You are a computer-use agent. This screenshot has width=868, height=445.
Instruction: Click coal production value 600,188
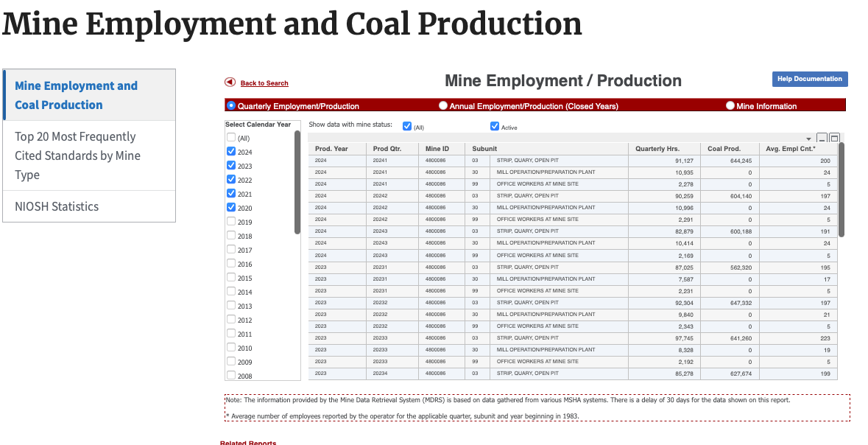(x=741, y=231)
